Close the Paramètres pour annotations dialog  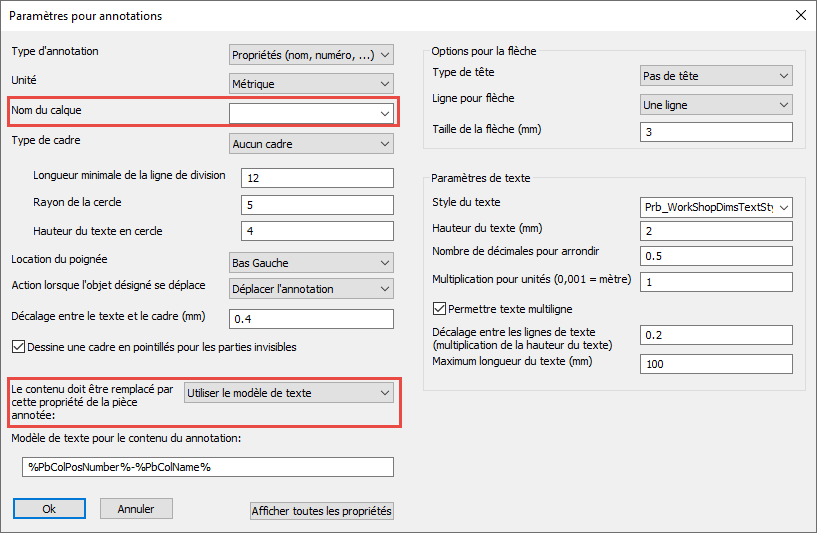pos(799,15)
